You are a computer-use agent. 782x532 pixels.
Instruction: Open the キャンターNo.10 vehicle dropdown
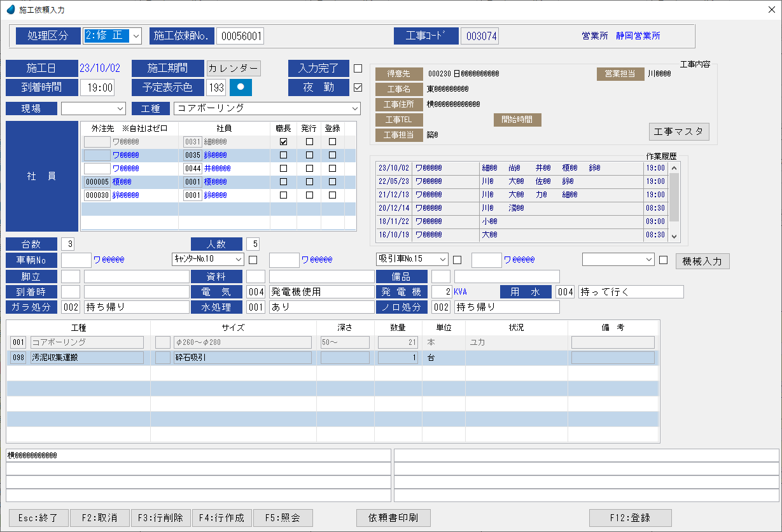point(208,259)
